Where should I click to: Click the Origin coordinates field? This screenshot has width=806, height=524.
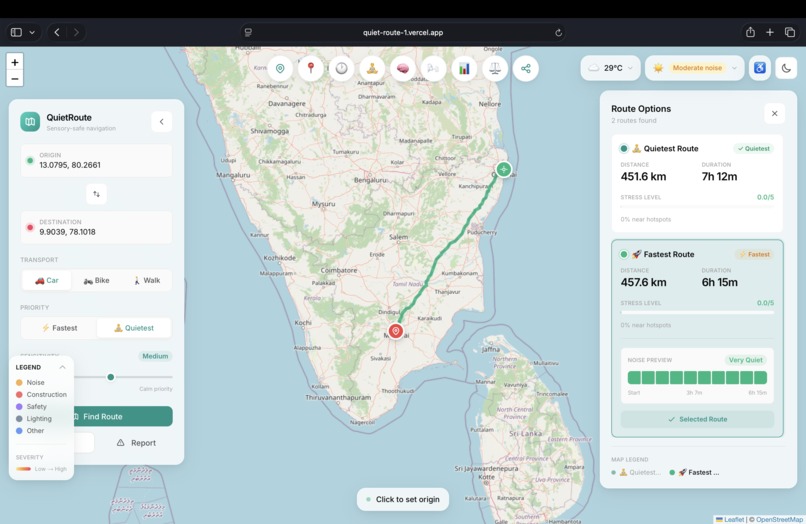[x=96, y=160]
